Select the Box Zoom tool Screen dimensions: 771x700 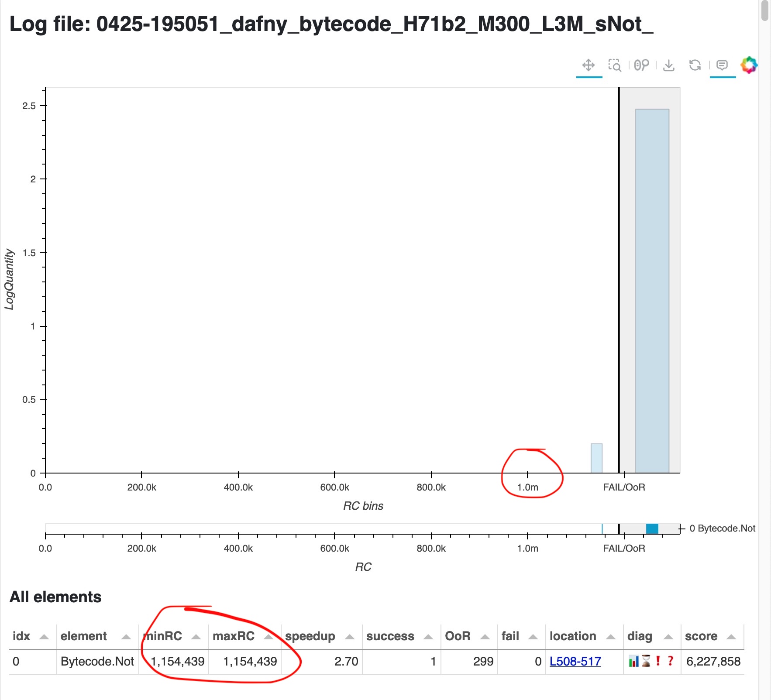(615, 65)
